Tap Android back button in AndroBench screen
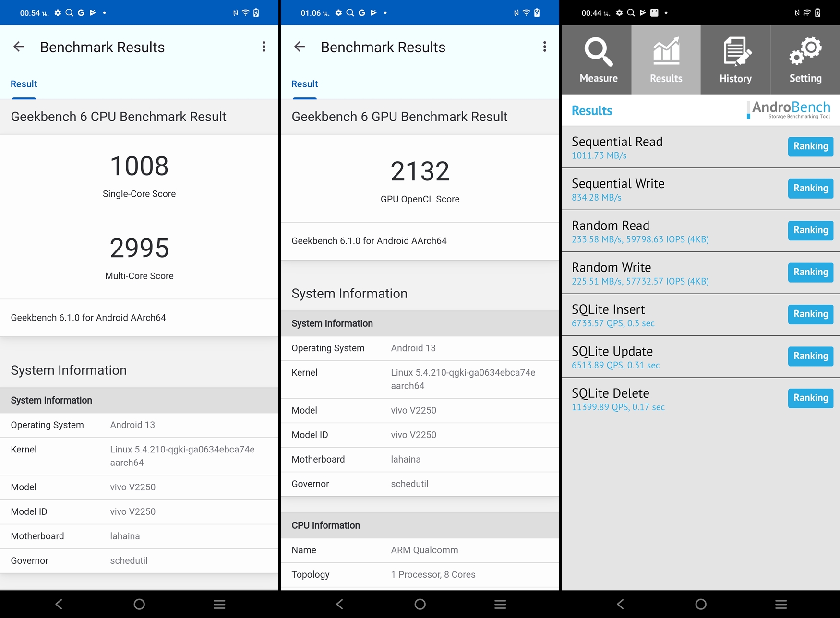The height and width of the screenshot is (618, 840). (x=621, y=604)
